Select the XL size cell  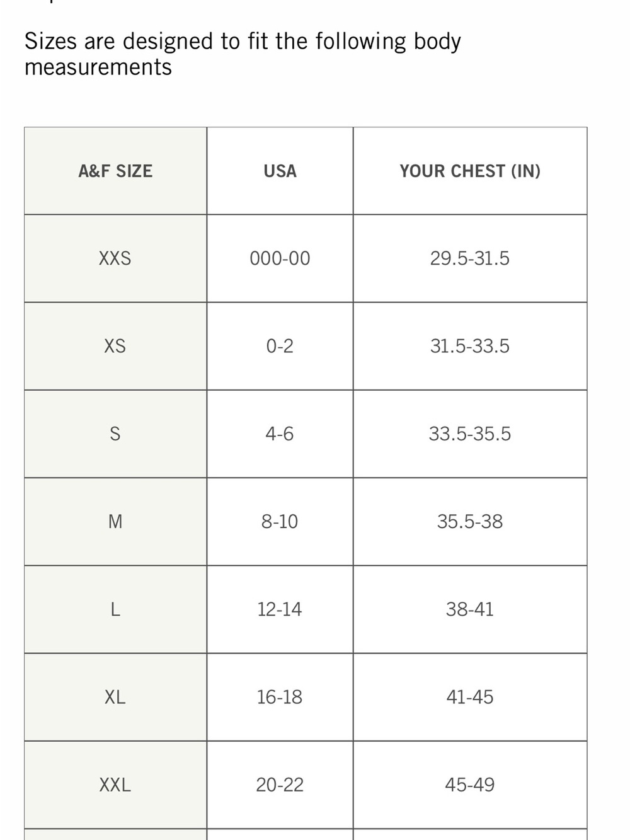[x=115, y=697]
